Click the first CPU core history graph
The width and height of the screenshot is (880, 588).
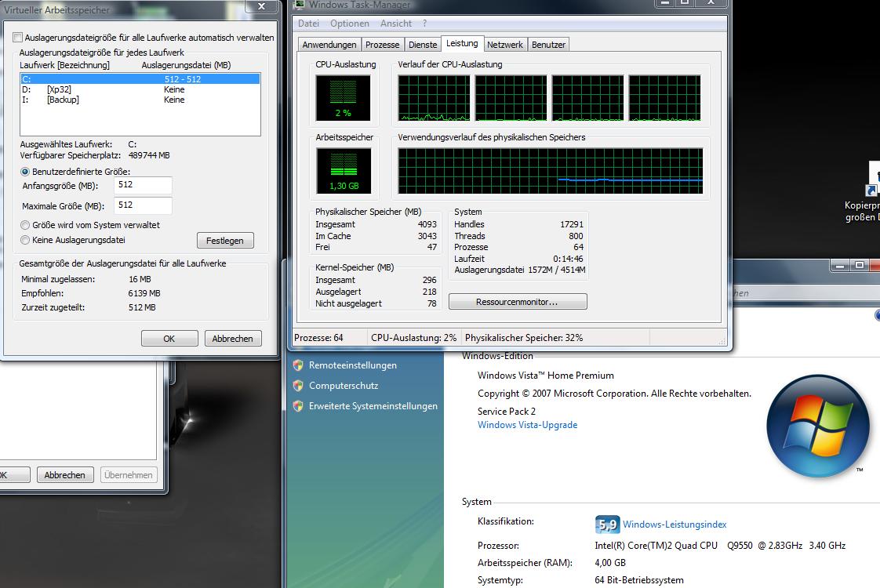[x=434, y=98]
